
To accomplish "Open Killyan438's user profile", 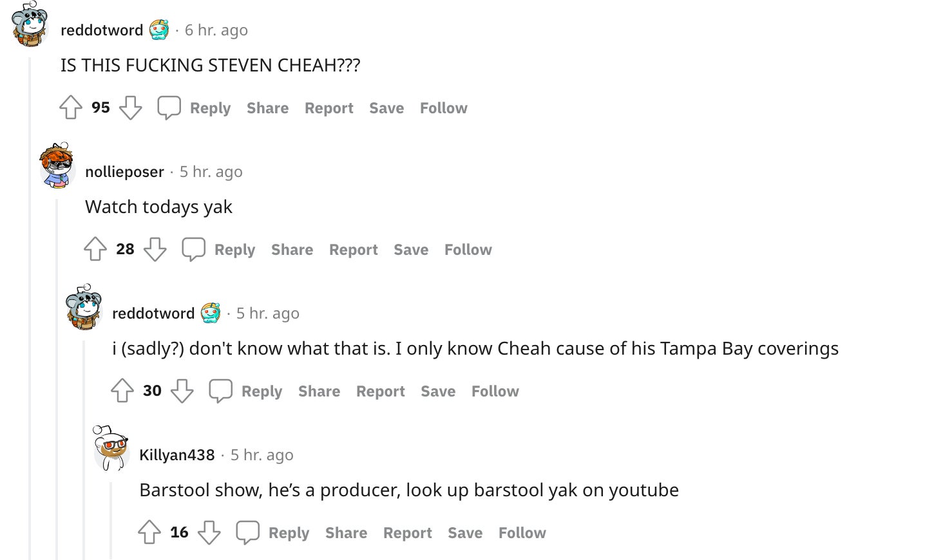I will [x=176, y=455].
